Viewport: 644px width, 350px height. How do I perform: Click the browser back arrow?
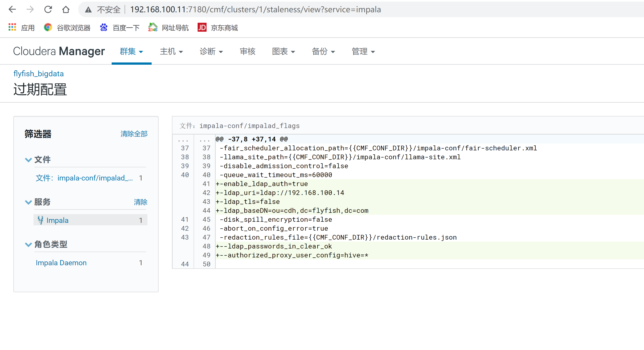pos(12,10)
